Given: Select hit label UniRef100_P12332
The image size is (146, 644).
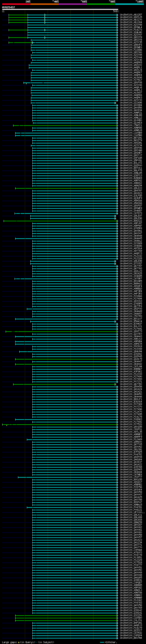Looking at the screenshot, I should click(131, 256).
